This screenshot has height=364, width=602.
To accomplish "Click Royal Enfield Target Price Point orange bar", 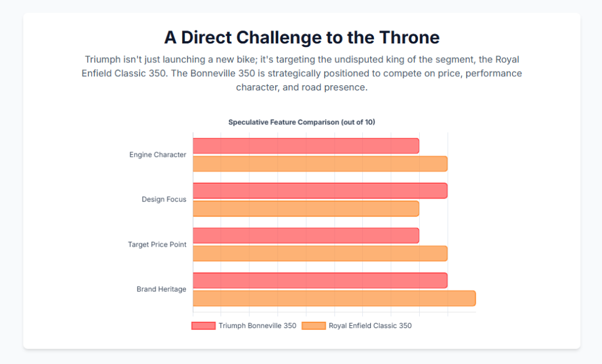I will coord(320,254).
